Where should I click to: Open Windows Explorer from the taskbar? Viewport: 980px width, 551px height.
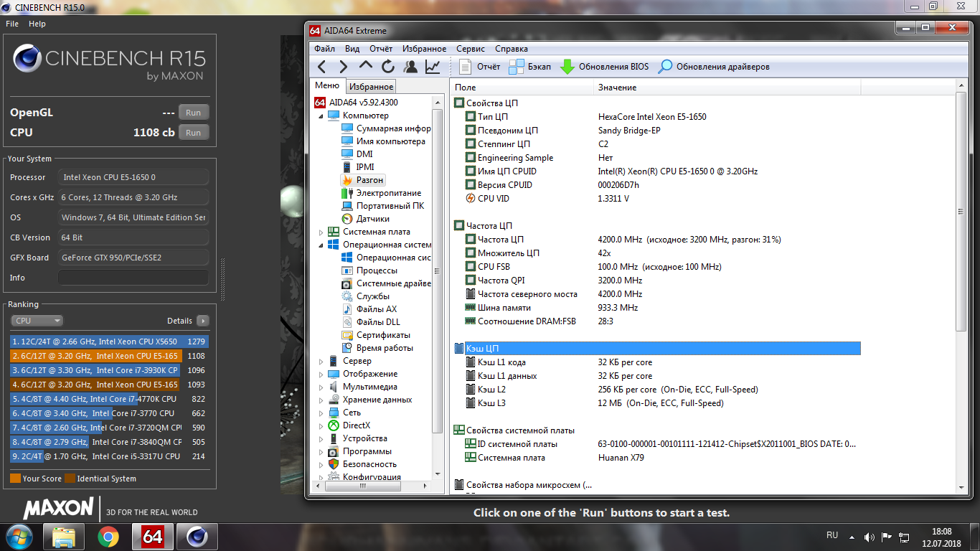click(x=64, y=537)
